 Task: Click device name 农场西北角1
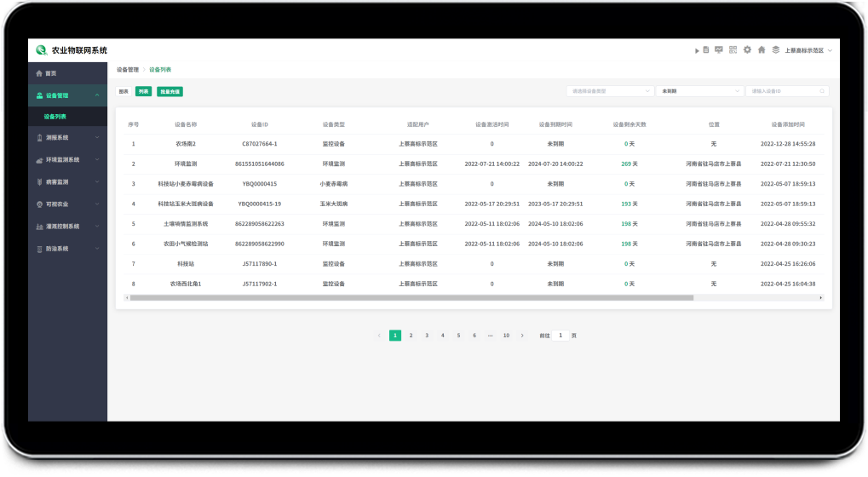(x=186, y=284)
